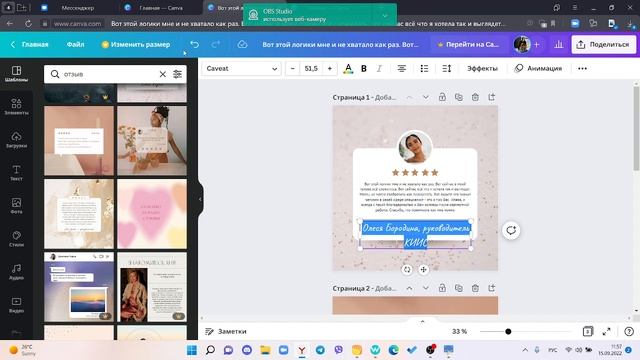Open the Файл menu
The width and height of the screenshot is (640, 360).
(76, 44)
